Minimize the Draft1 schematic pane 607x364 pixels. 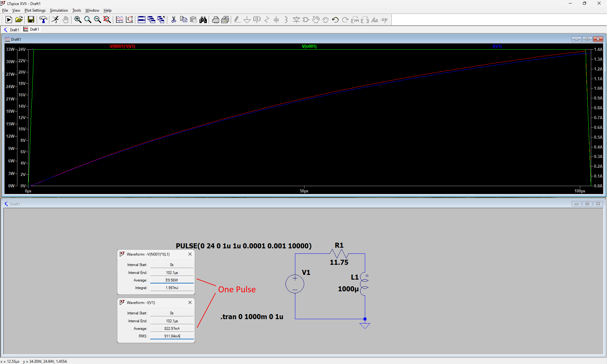[x=576, y=204]
